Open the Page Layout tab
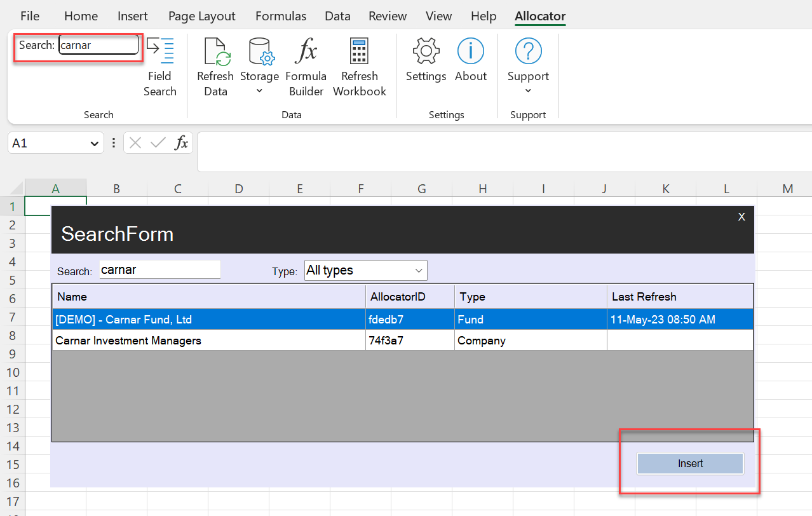 pyautogui.click(x=201, y=16)
